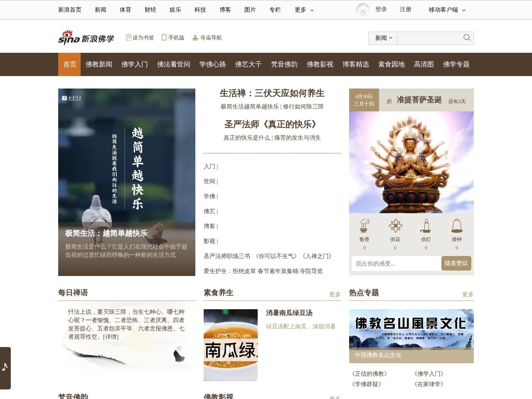The image size is (532, 399).
Task: Open the 极简生活 banner image
Action: click(127, 182)
